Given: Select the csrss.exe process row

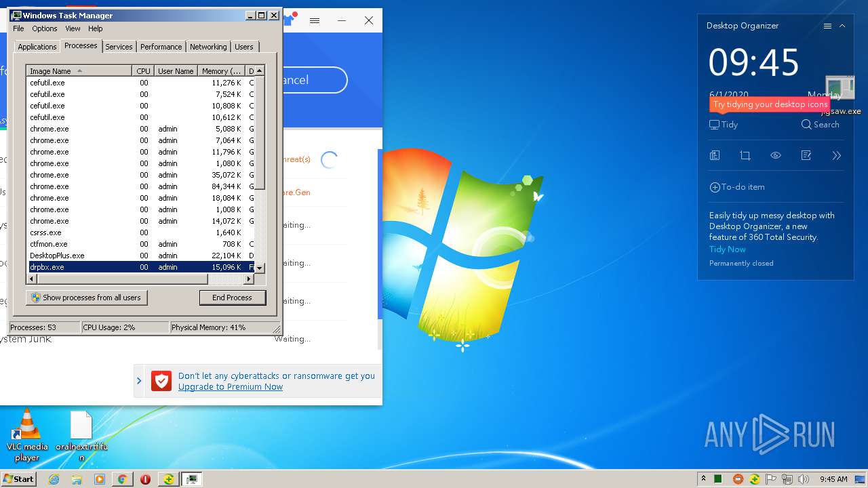Looking at the screenshot, I should 141,232.
